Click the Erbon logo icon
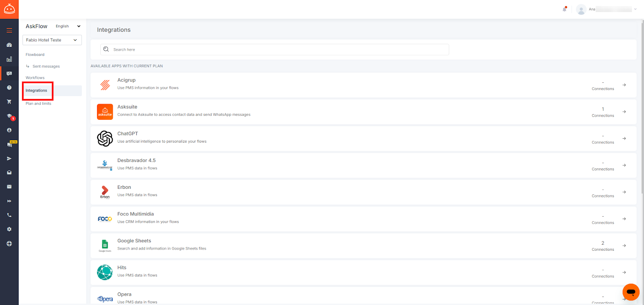 (x=105, y=192)
